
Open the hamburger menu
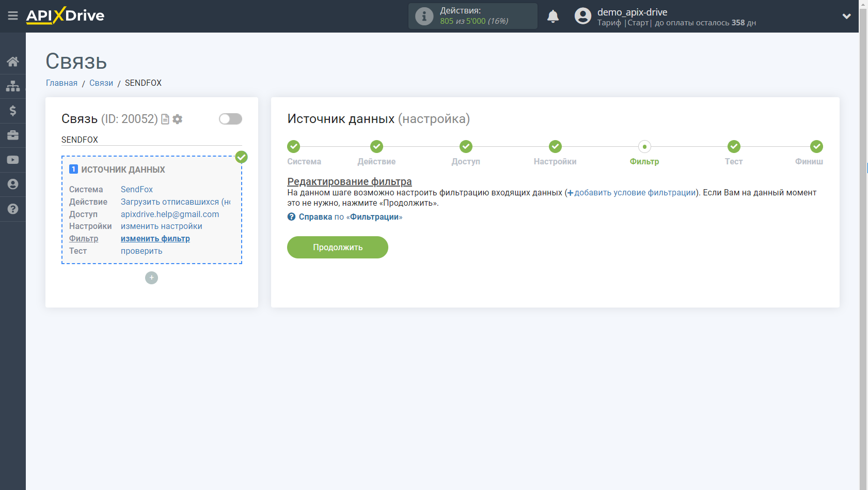tap(13, 16)
